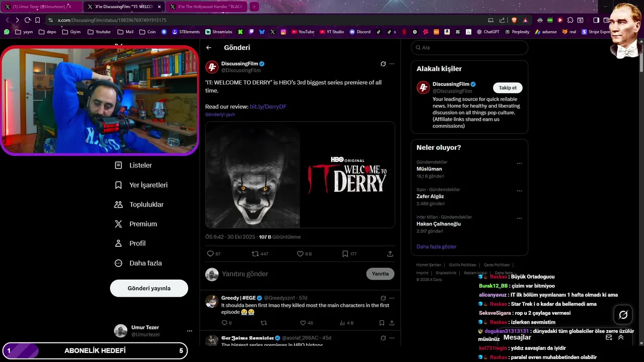Expand the Daha fazla sidebar menu

tap(138, 263)
